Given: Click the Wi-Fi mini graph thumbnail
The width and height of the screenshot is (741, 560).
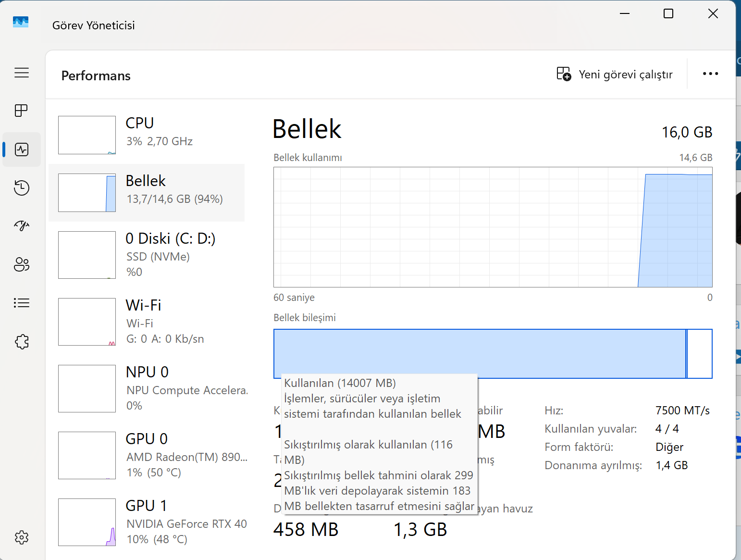Looking at the screenshot, I should (87, 322).
